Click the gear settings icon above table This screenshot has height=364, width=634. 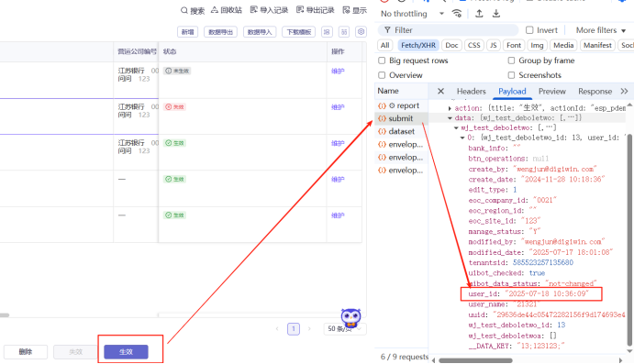click(x=361, y=31)
